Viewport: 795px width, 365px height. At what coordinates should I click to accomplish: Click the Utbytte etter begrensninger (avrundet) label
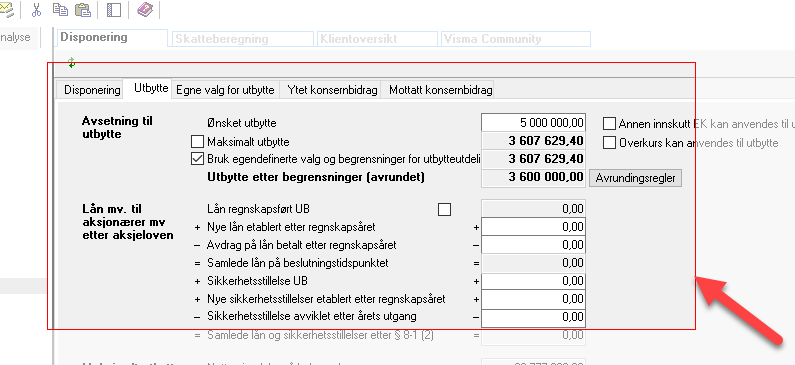tap(316, 177)
